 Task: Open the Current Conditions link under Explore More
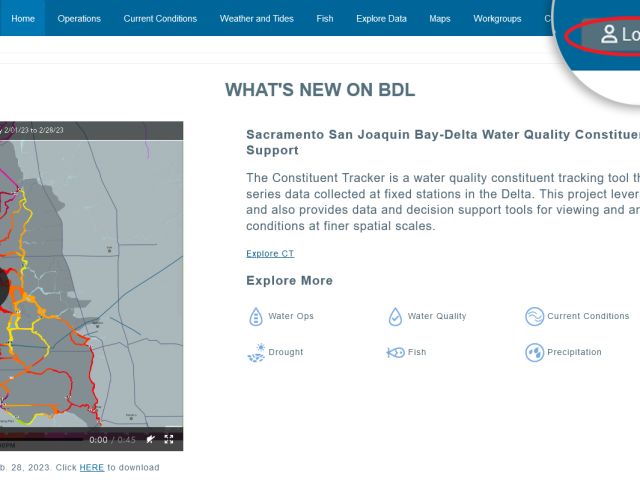[x=588, y=316]
